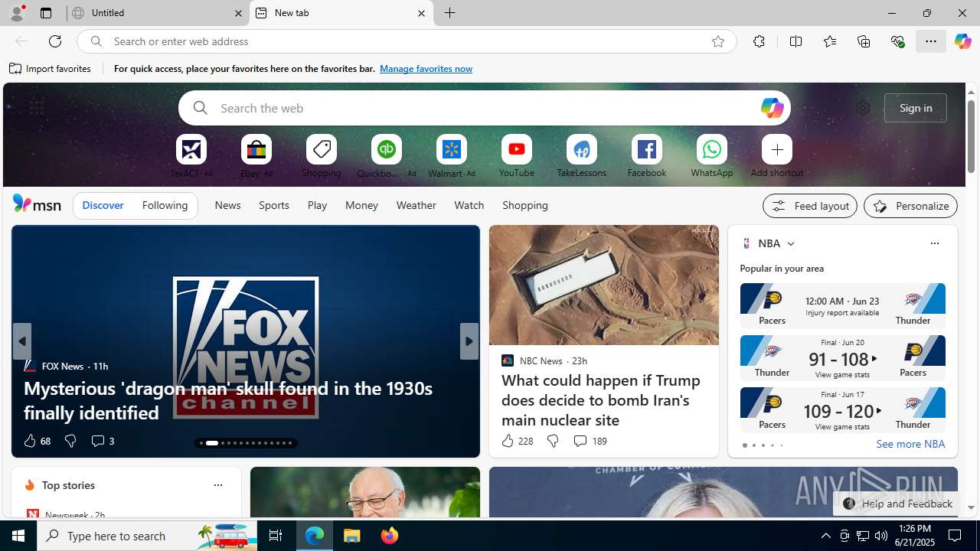Click the Personalize button
This screenshot has width=980, height=551.
[x=910, y=206]
